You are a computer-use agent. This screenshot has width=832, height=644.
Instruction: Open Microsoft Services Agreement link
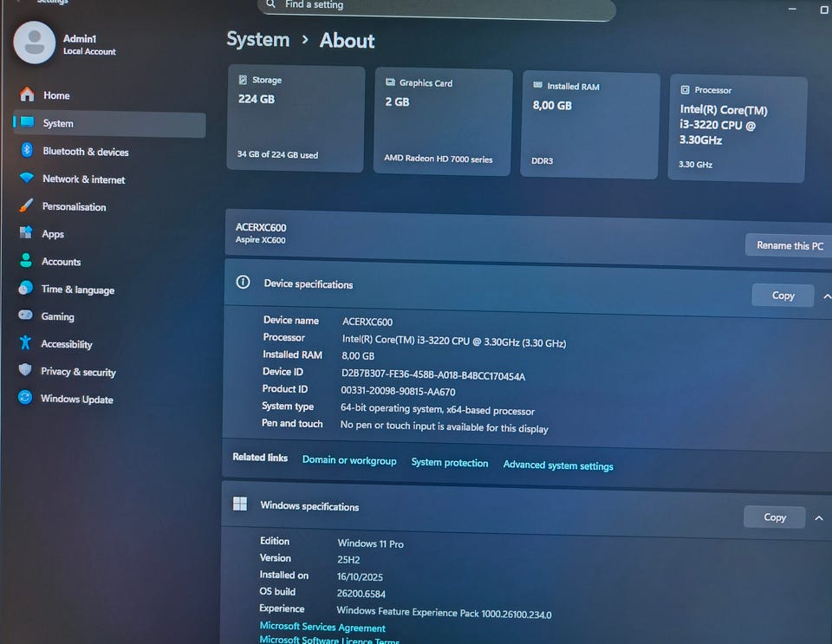pos(322,627)
